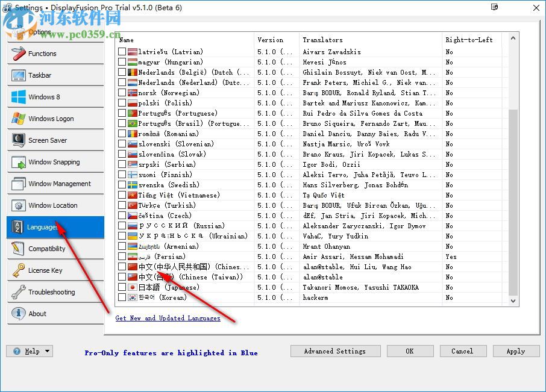
Task: Enable the Czech language checkbox
Action: (x=122, y=216)
